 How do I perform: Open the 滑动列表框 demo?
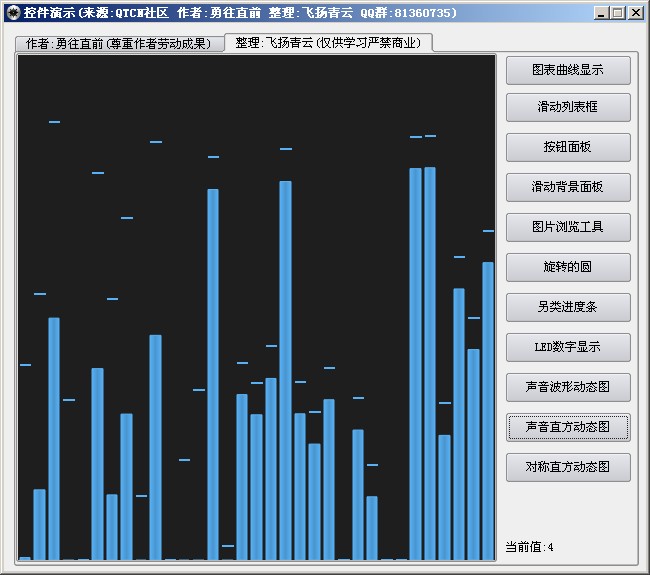point(568,107)
